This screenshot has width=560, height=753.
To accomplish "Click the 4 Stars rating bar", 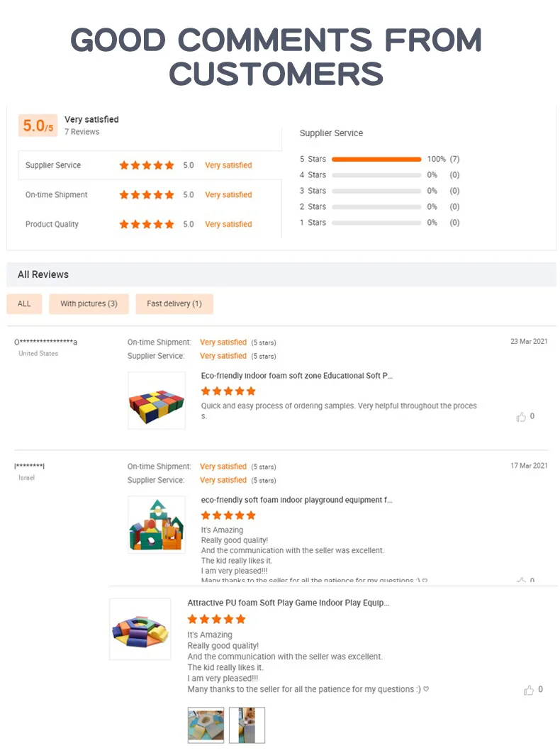I will click(x=376, y=175).
